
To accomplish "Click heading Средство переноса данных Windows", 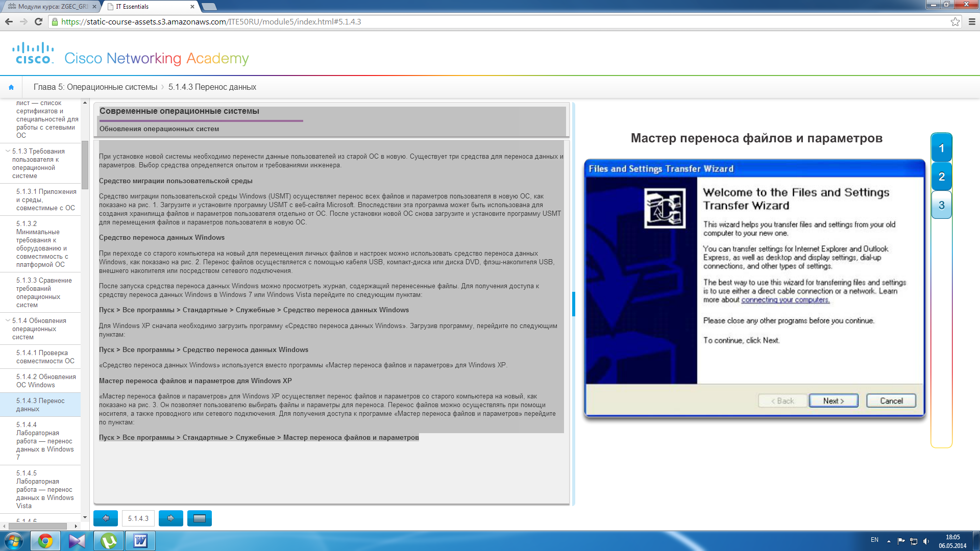I will tap(162, 237).
